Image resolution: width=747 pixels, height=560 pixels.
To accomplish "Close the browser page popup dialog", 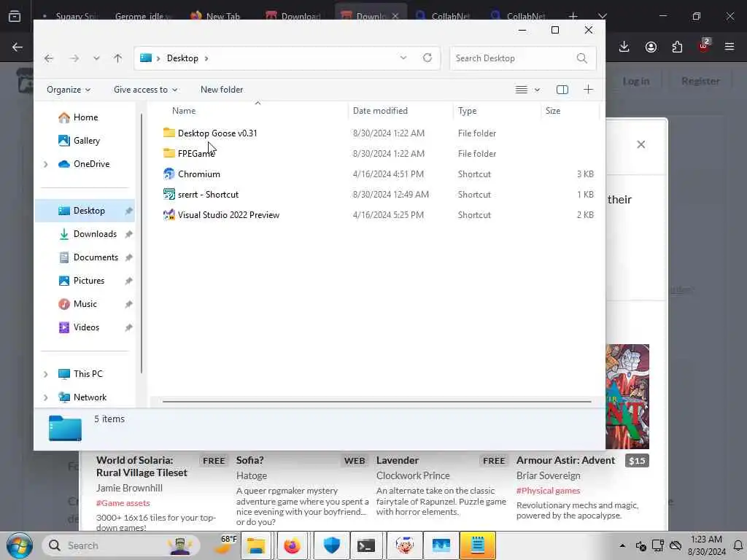I will 640,144.
